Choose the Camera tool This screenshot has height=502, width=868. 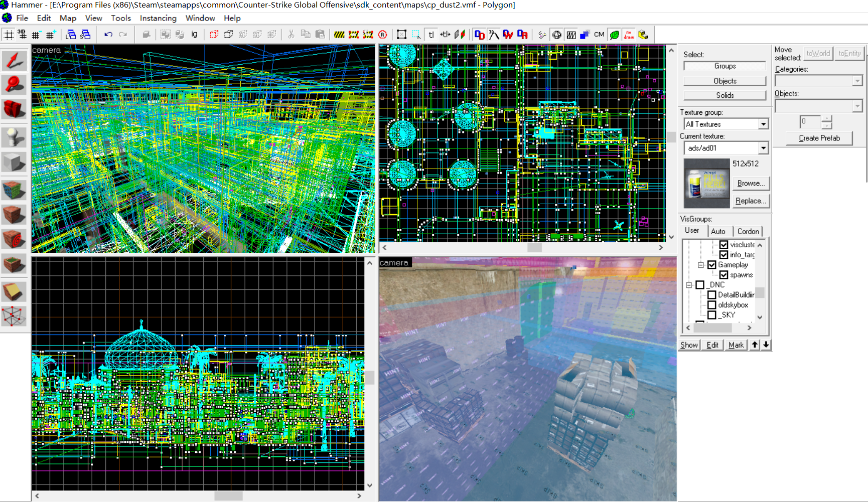coord(14,109)
